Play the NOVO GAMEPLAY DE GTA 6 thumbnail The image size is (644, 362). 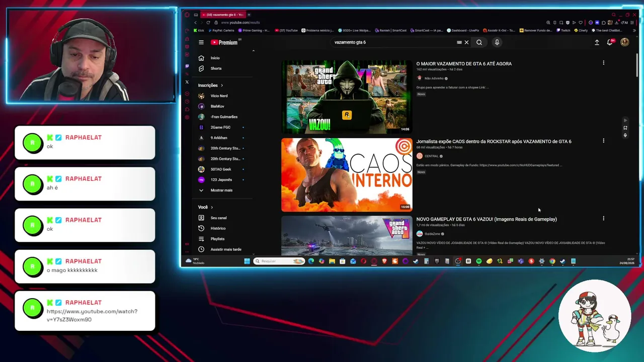point(347,236)
